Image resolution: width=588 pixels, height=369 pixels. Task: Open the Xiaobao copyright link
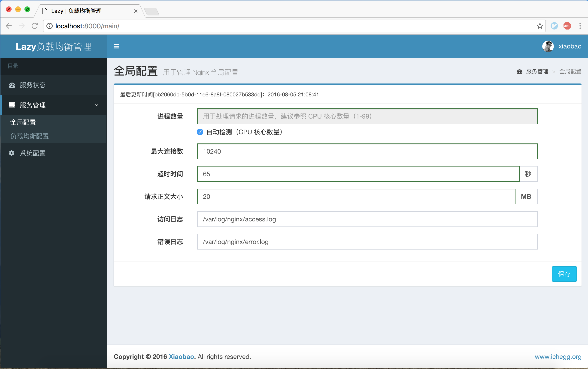click(x=181, y=357)
